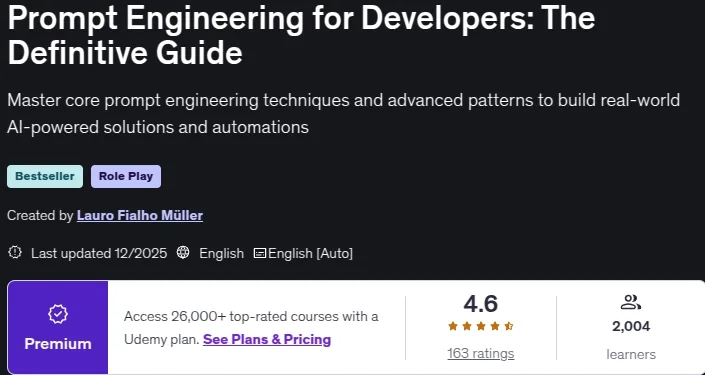The width and height of the screenshot is (705, 375).
Task: Click the 4.6 rating score
Action: pos(481,304)
